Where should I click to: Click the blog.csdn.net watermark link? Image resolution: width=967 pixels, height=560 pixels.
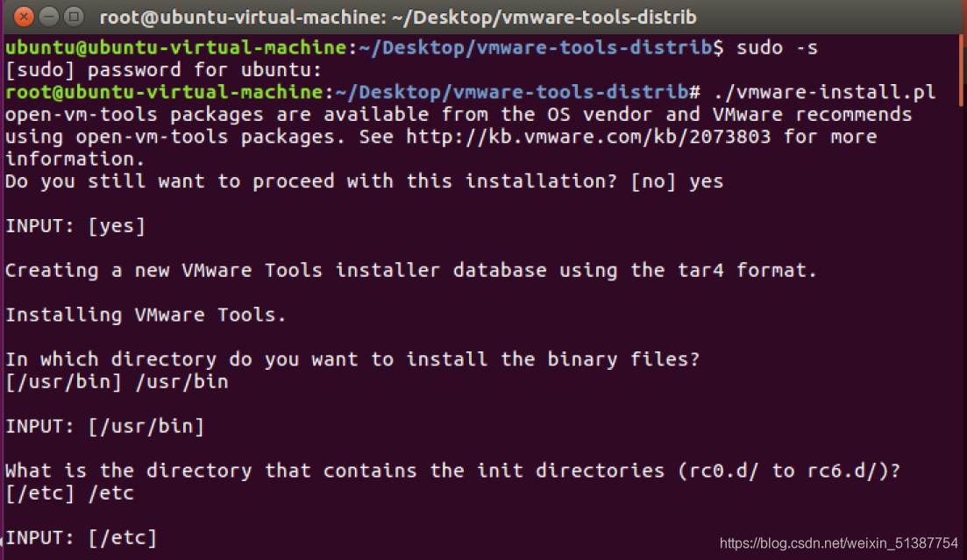pyautogui.click(x=839, y=543)
